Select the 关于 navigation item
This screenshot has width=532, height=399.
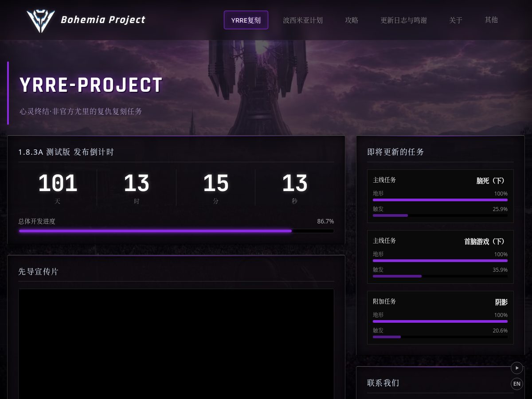pyautogui.click(x=456, y=20)
